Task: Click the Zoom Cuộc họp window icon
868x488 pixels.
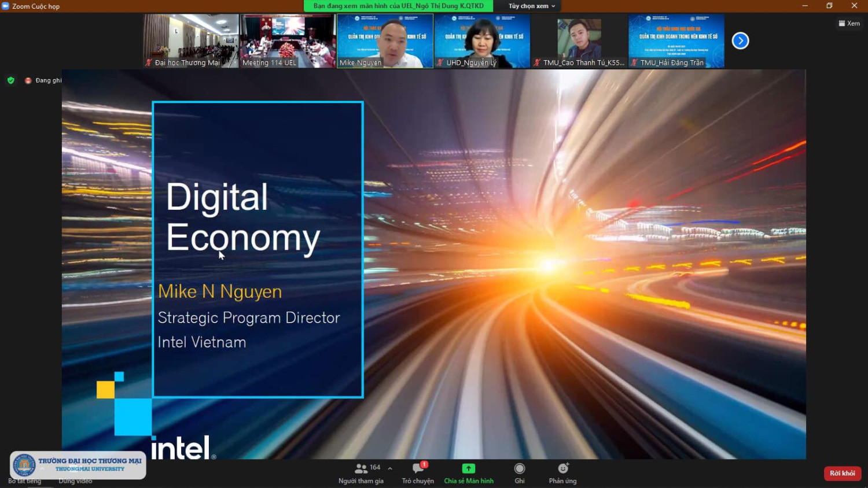Action: [6, 6]
